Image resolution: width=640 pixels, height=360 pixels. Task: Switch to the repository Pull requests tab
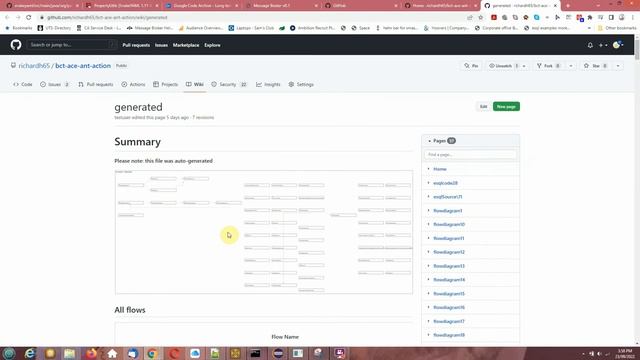point(96,84)
